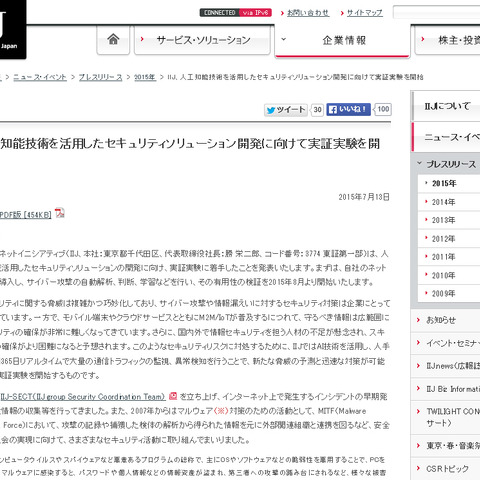Select 2013年 in sidebar
The width and height of the screenshot is (480, 480).
[x=449, y=220]
